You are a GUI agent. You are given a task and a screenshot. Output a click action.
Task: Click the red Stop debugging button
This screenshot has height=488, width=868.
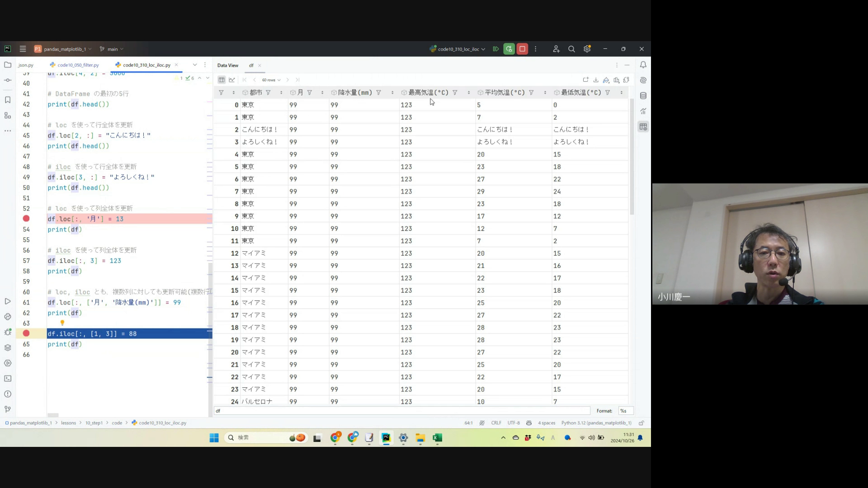click(522, 49)
